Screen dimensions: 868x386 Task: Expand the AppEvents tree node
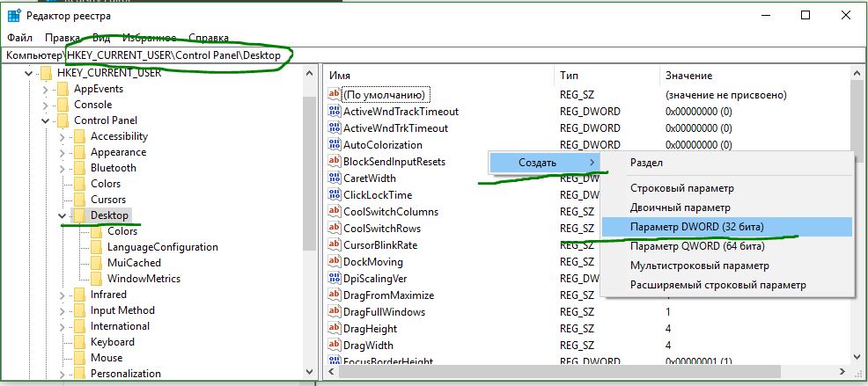coord(46,89)
